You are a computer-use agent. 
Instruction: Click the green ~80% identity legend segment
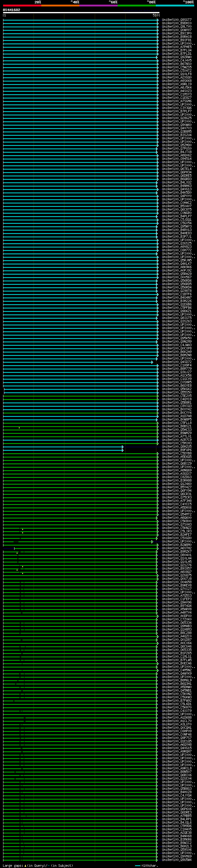137,6
